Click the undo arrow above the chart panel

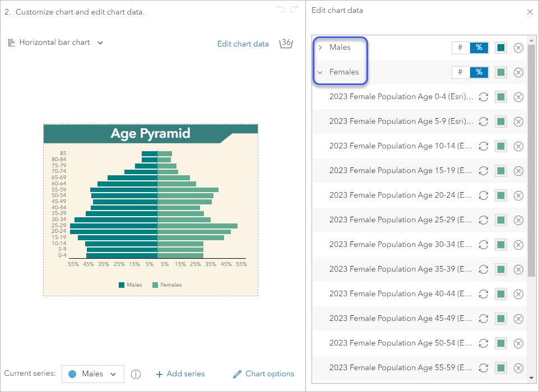pyautogui.click(x=281, y=9)
